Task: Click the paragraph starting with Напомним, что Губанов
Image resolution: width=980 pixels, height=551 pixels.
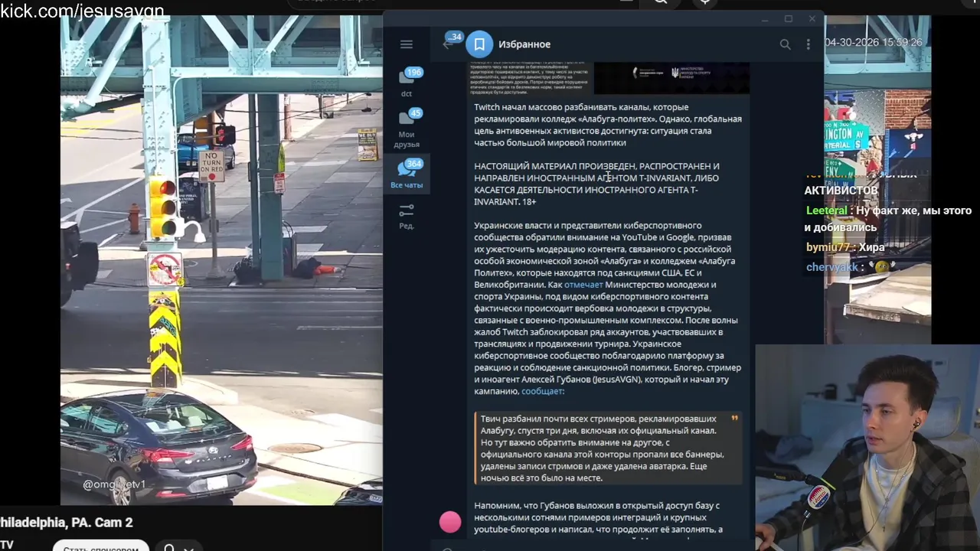Action: [599, 517]
